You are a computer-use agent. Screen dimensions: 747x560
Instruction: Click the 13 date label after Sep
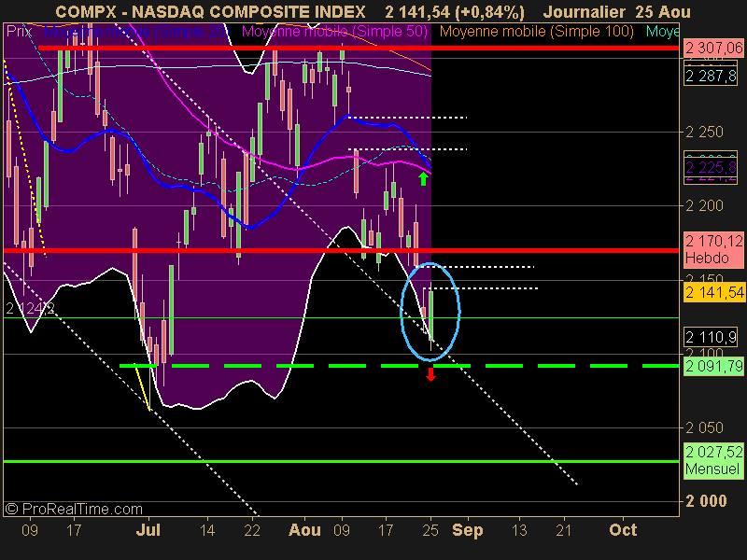pos(519,530)
